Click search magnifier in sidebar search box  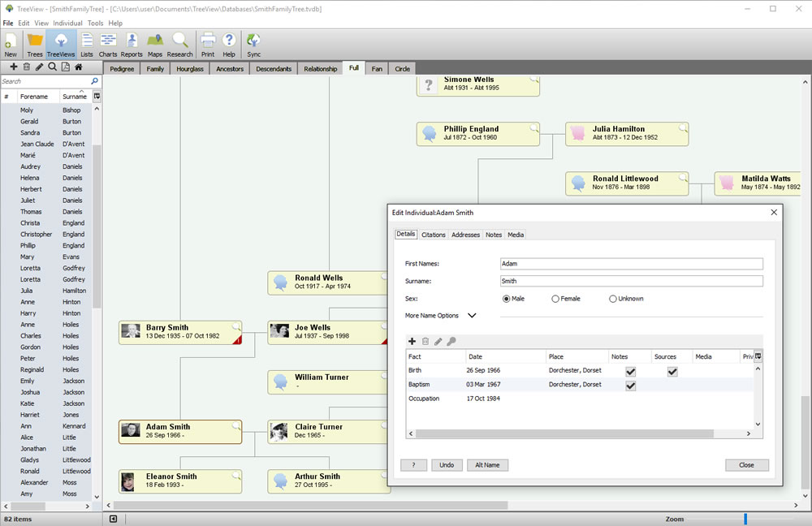click(x=95, y=81)
